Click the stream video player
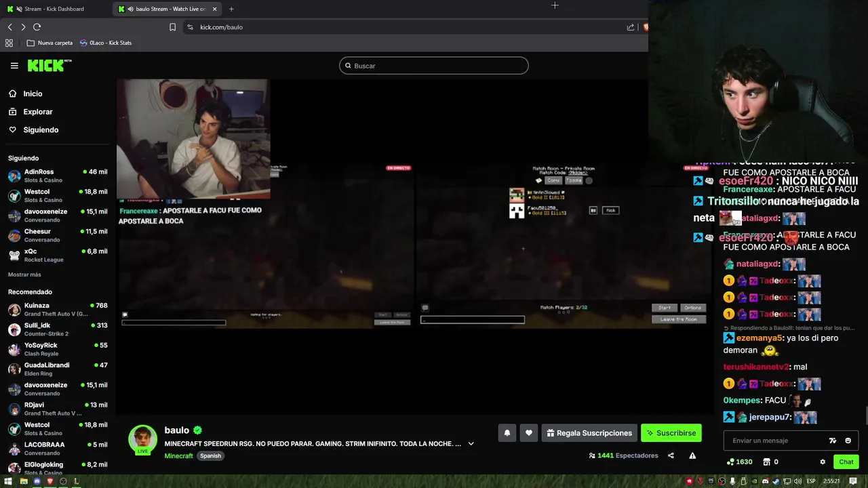This screenshot has height=488, width=868. (415, 247)
